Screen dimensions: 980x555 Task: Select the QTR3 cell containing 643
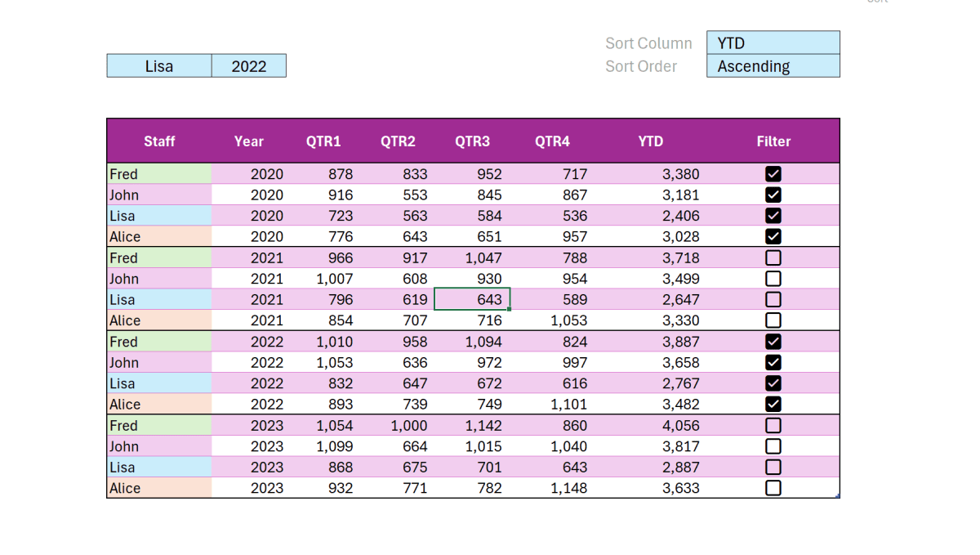pos(472,300)
